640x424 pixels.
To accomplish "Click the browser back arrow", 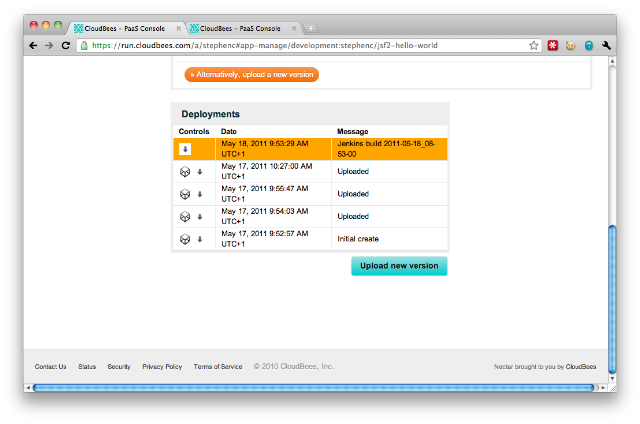I will click(x=33, y=46).
